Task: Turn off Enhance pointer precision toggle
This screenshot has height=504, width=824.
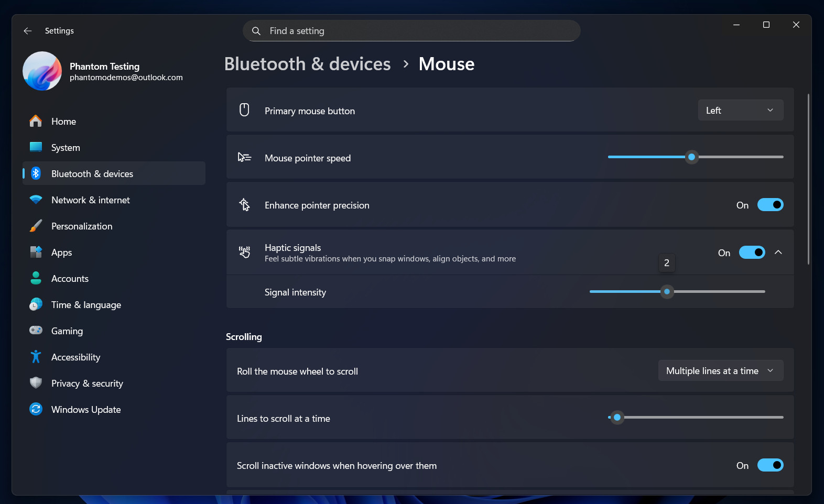Action: (x=770, y=205)
